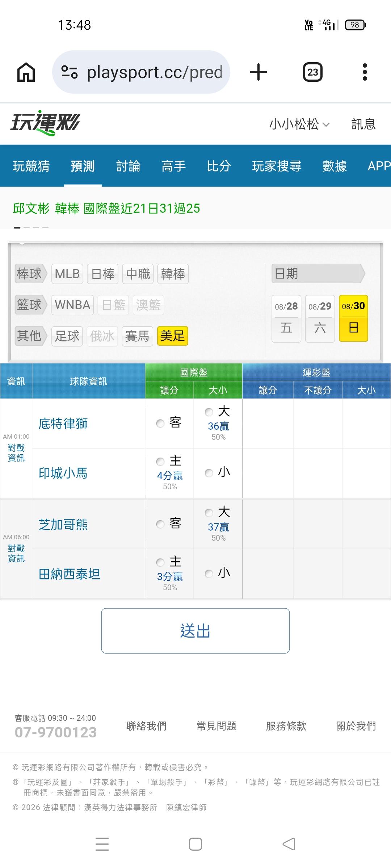Tap the Android home square button
This screenshot has width=391, height=868.
(x=195, y=844)
